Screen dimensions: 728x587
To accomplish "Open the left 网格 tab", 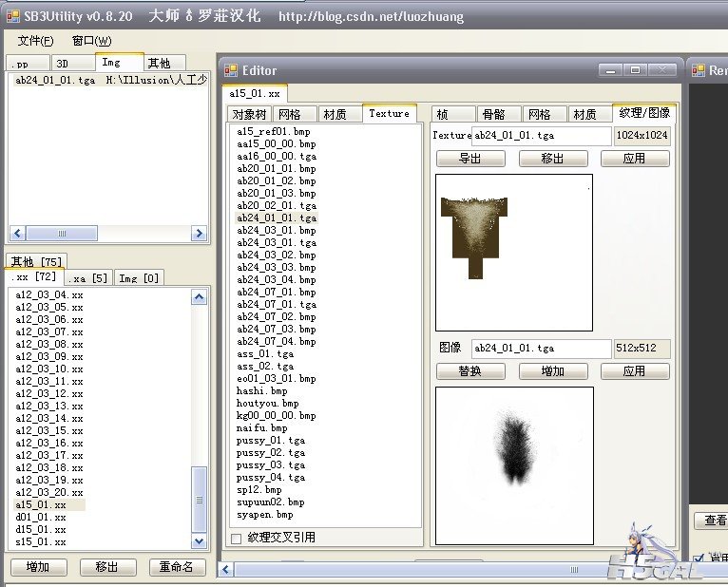I will 295,114.
